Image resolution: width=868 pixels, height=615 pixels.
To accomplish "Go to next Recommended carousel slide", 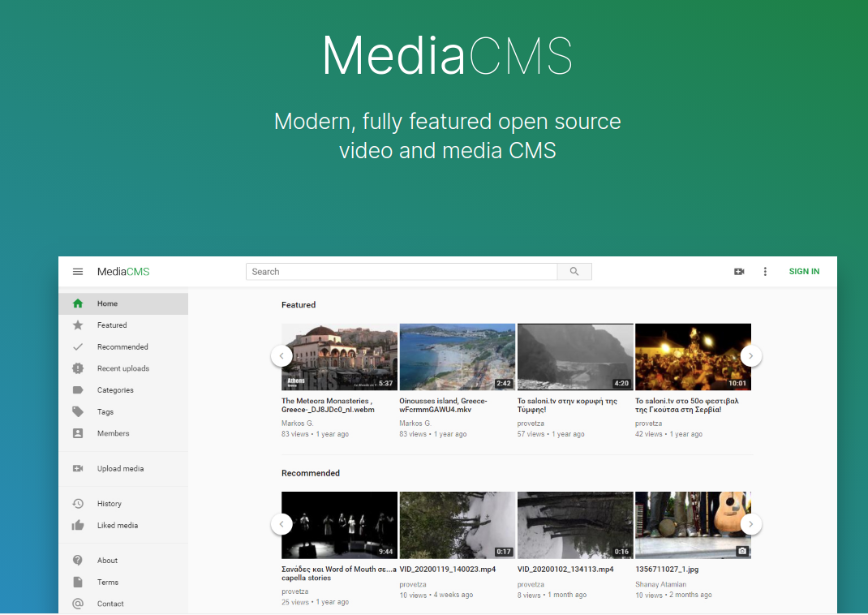I will 750,524.
